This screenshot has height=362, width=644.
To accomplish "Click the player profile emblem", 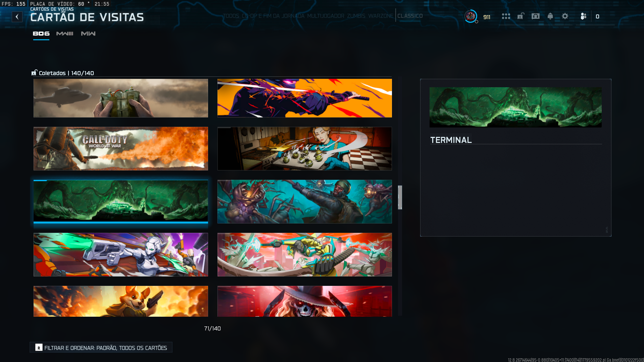I will tap(470, 16).
